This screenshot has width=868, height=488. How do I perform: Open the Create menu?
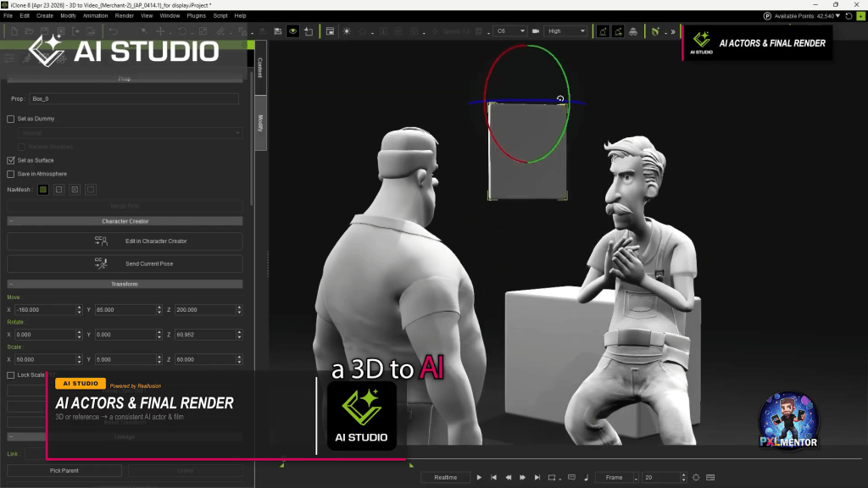coord(45,15)
